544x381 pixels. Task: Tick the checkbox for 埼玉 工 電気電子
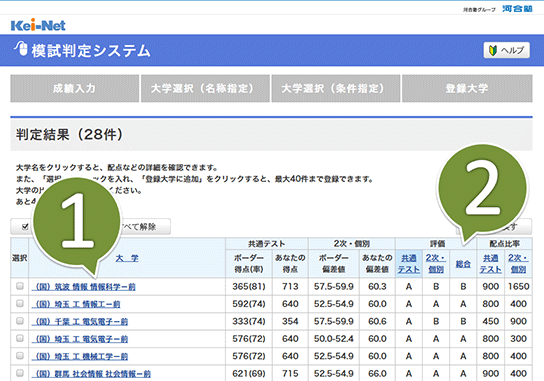click(x=20, y=338)
